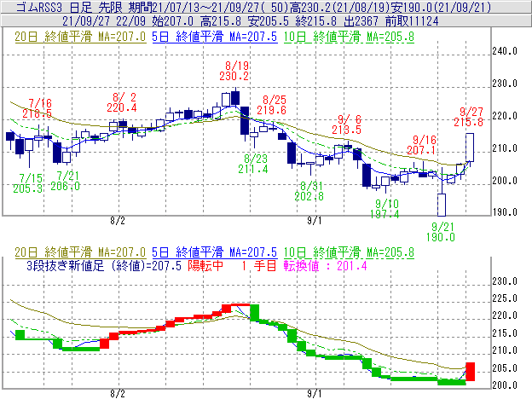Click the 9/21 dashed-outline candlestick body

click(442, 205)
